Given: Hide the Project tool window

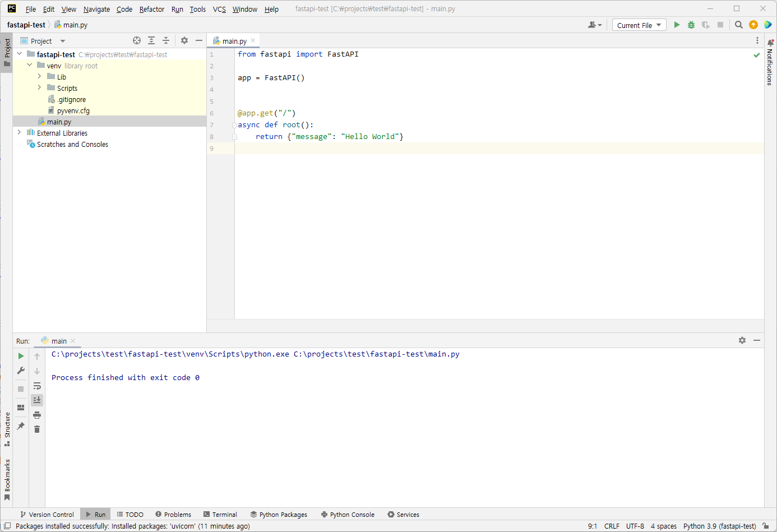Looking at the screenshot, I should tap(199, 40).
